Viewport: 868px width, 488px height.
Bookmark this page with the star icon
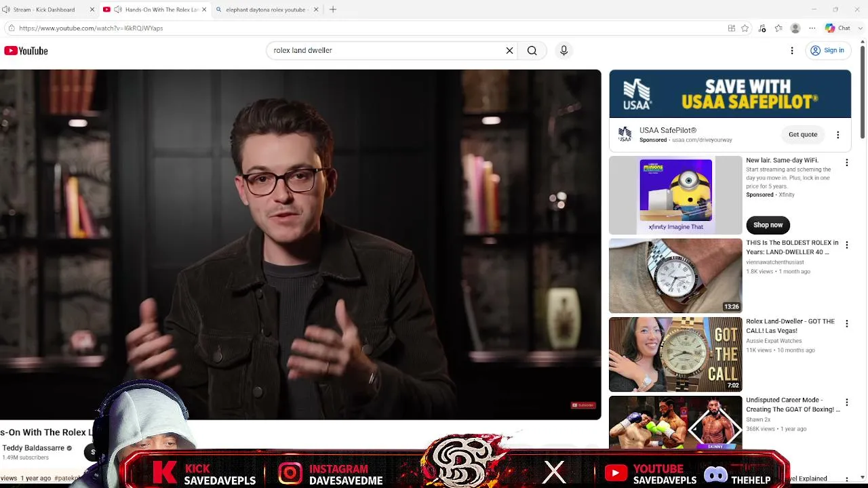tap(745, 28)
